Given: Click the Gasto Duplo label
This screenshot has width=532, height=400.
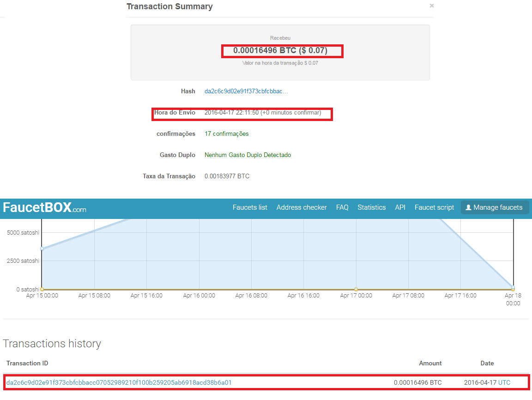Looking at the screenshot, I should [177, 155].
